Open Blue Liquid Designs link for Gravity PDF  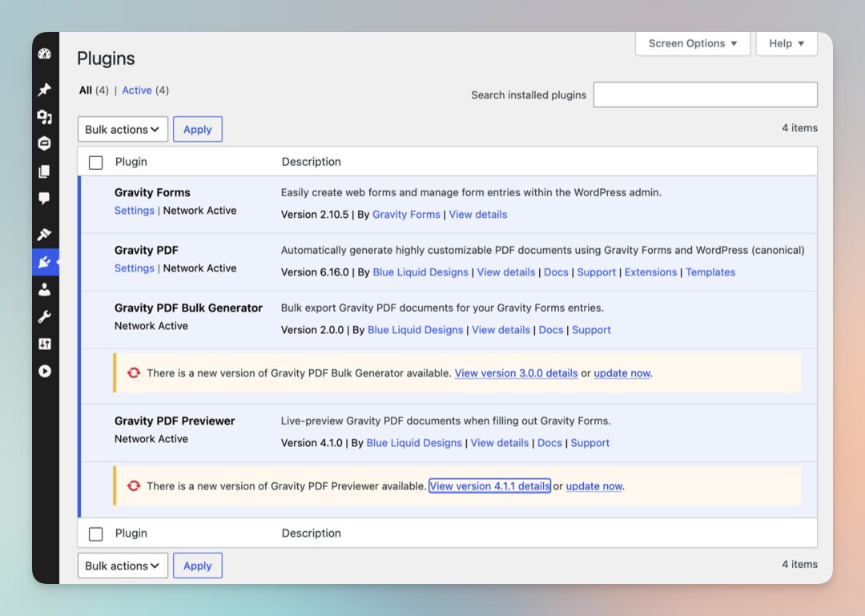click(420, 272)
